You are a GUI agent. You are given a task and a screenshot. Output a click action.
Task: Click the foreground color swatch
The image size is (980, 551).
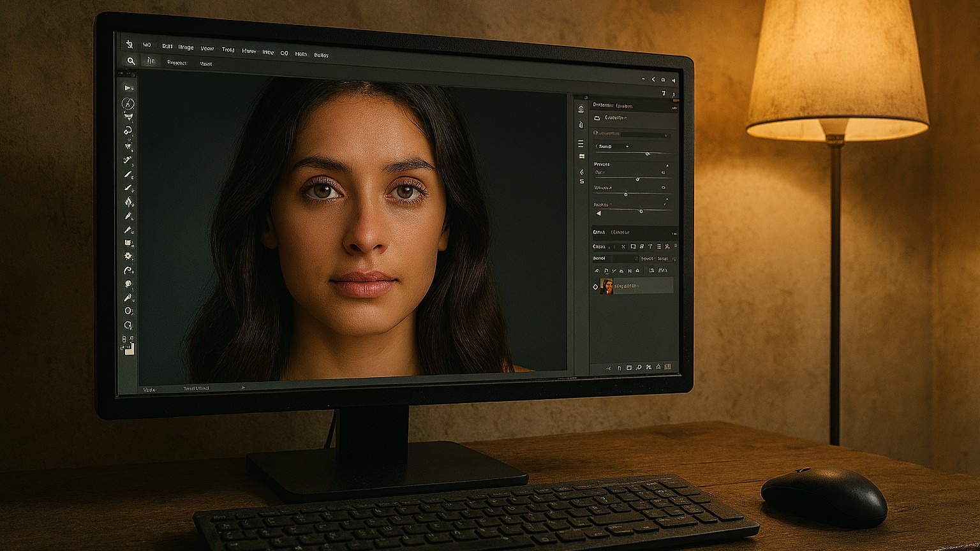(128, 349)
